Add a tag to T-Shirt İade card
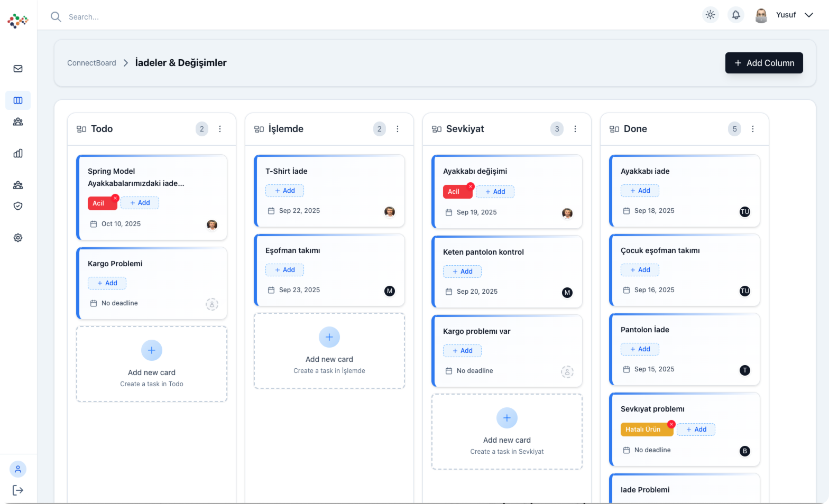Screen dimensions: 829x504 click(x=284, y=191)
